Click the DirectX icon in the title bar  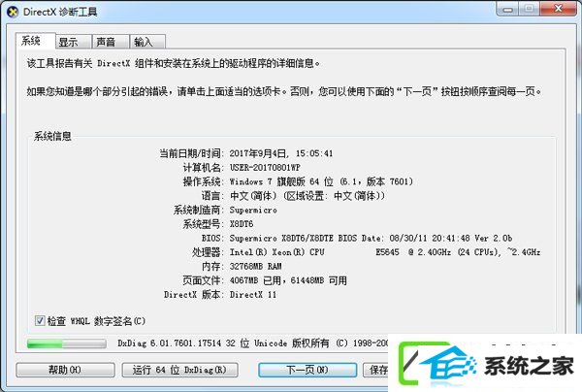coord(13,12)
